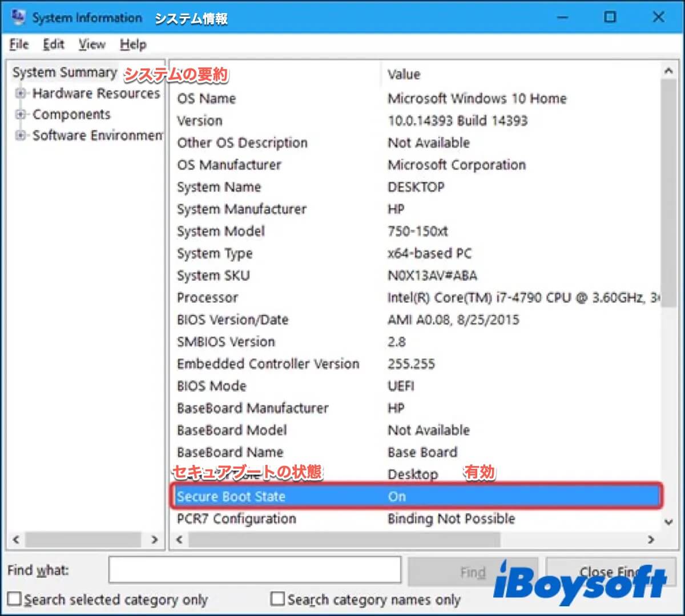Image resolution: width=685 pixels, height=616 pixels.
Task: Open the Edit menu
Action: point(54,44)
